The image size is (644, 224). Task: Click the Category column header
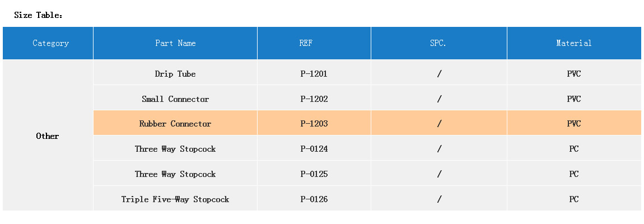click(x=50, y=43)
